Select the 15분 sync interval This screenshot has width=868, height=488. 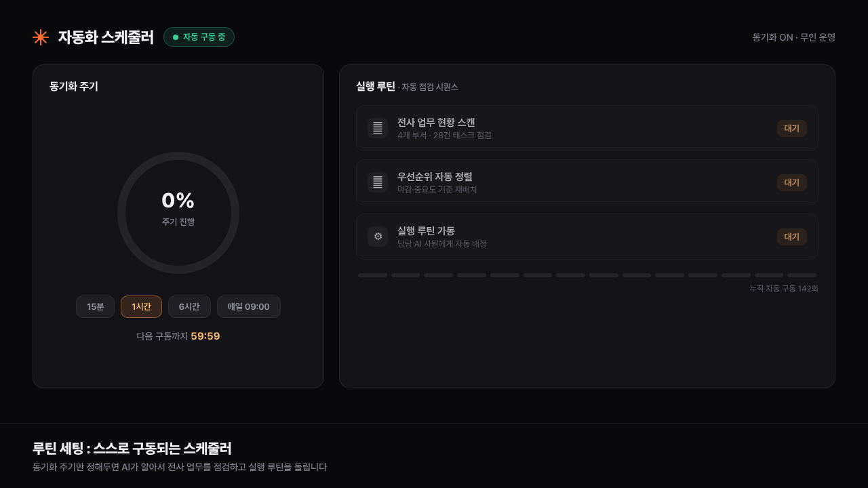(x=95, y=306)
